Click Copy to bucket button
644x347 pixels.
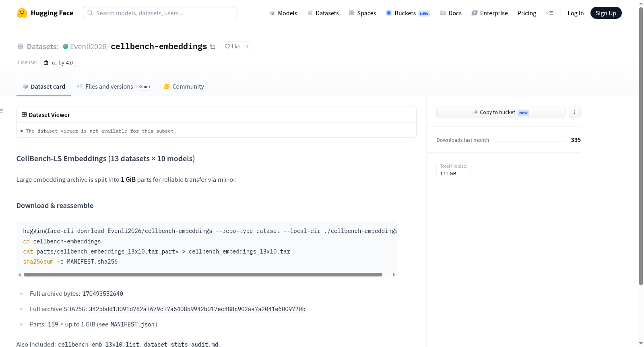coord(501,112)
